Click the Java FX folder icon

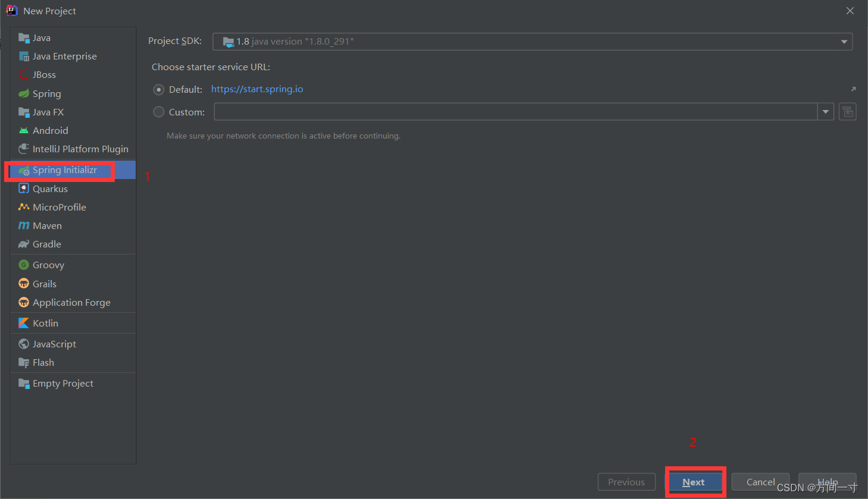pos(24,112)
